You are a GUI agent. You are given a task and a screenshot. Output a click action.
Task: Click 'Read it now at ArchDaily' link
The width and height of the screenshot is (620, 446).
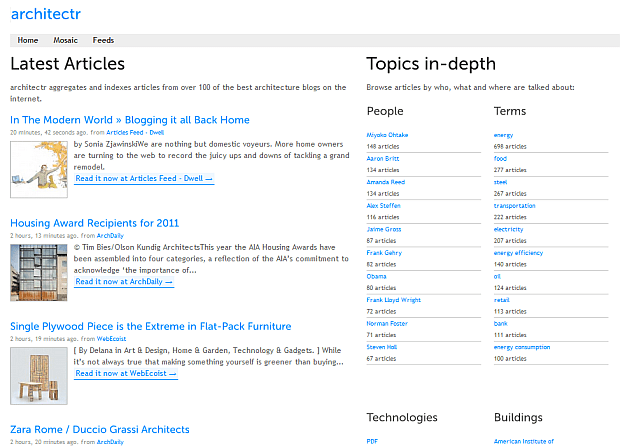click(124, 282)
